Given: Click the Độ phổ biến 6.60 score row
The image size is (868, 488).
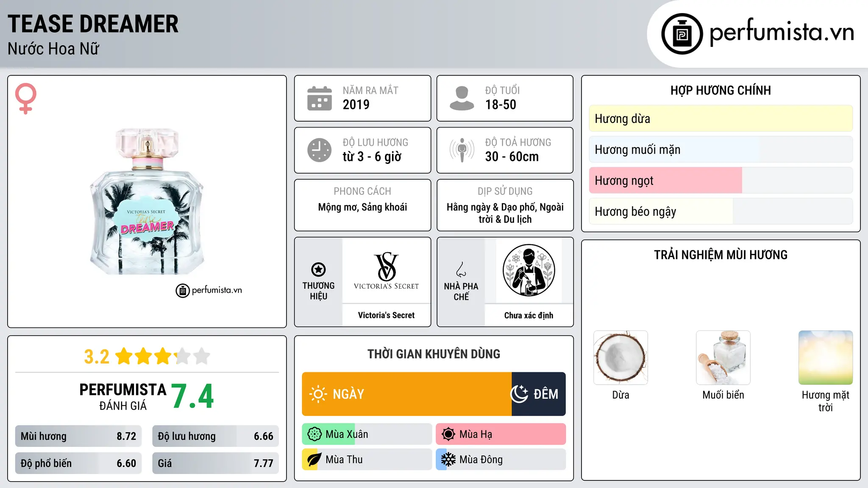Looking at the screenshot, I should [x=78, y=463].
